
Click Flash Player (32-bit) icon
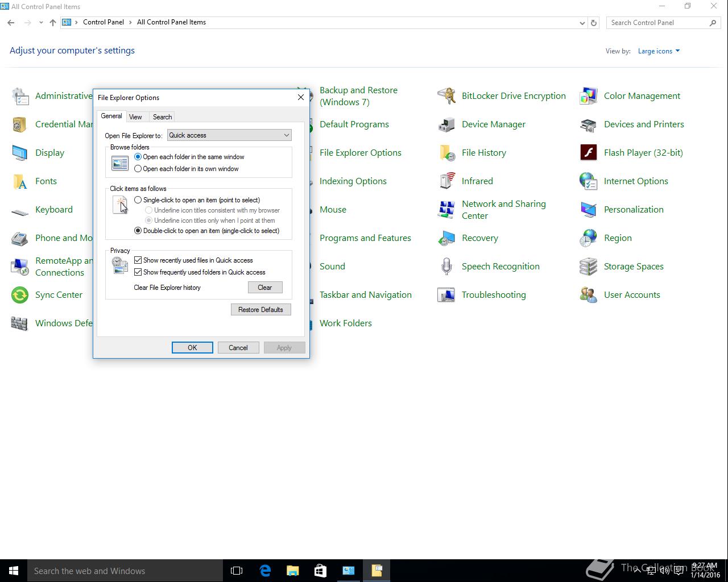(x=589, y=153)
